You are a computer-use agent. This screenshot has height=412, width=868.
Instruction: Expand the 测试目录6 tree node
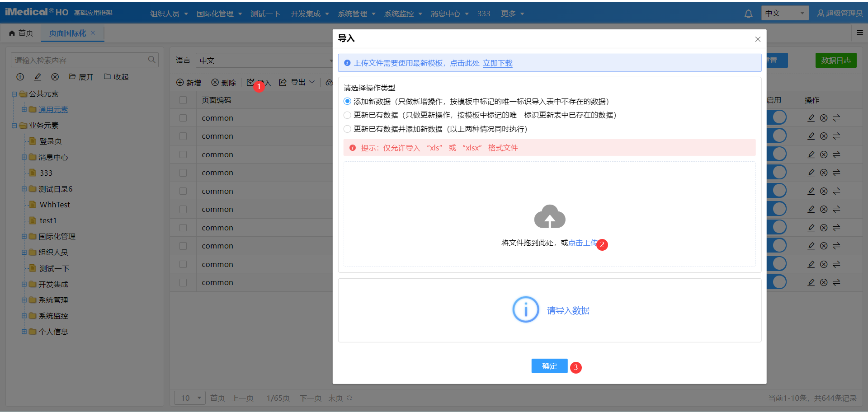pyautogui.click(x=24, y=189)
